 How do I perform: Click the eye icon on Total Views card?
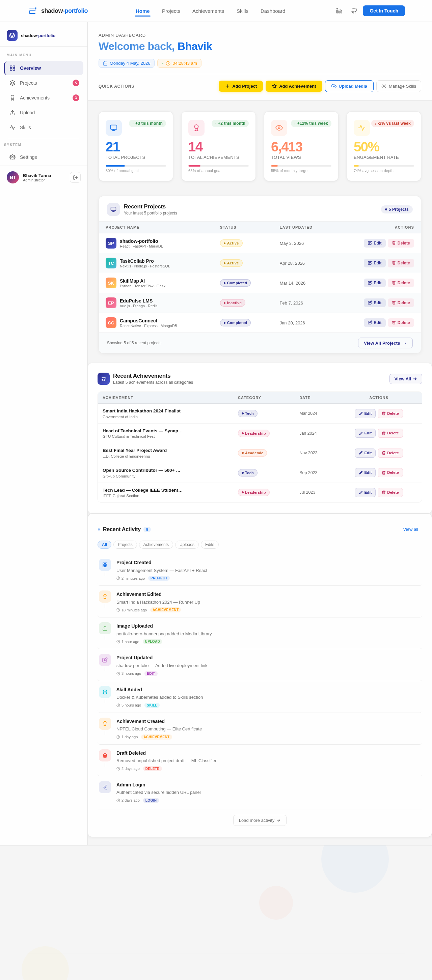pos(279,128)
